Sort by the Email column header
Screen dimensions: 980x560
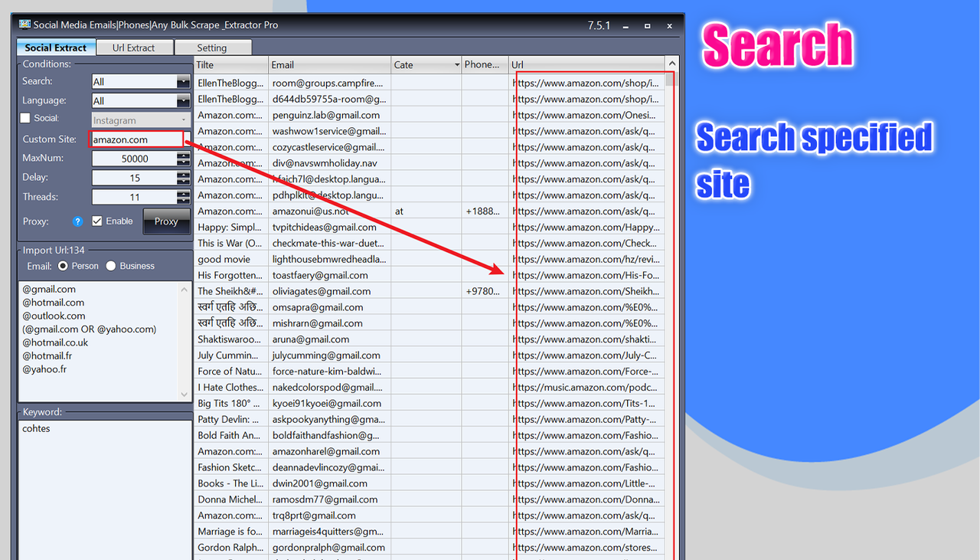click(330, 64)
